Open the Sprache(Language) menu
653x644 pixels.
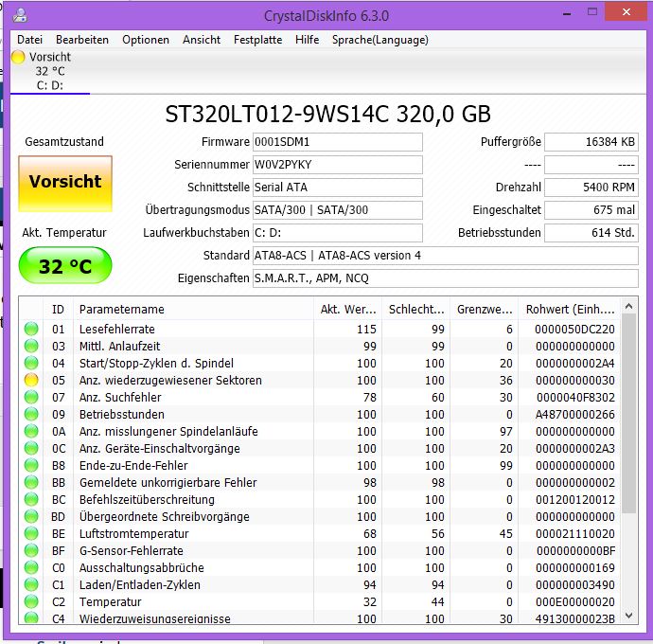(379, 40)
